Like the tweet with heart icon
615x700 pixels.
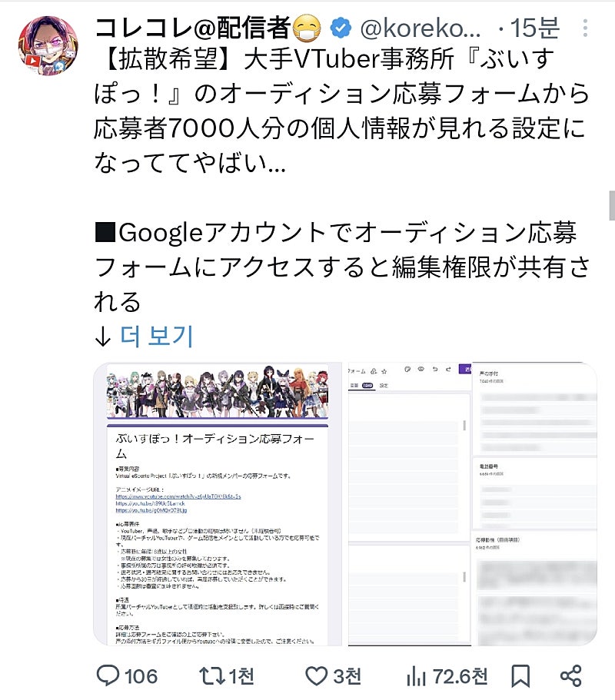[x=316, y=676]
